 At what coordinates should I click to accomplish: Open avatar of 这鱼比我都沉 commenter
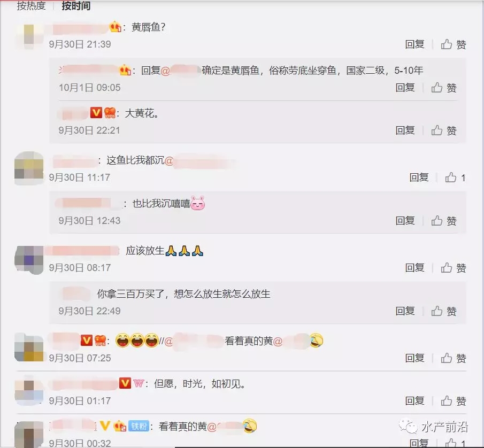tap(29, 168)
